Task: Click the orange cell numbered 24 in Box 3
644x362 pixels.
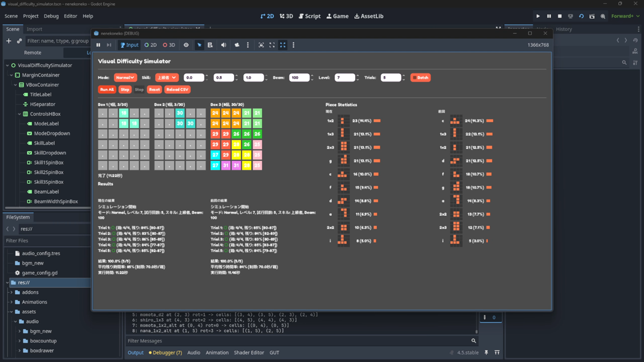Action: (x=215, y=113)
